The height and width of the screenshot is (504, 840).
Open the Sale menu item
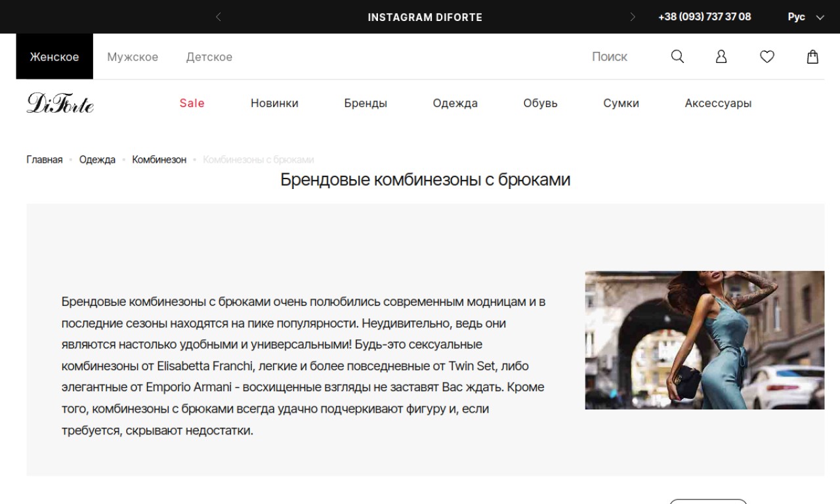tap(192, 103)
